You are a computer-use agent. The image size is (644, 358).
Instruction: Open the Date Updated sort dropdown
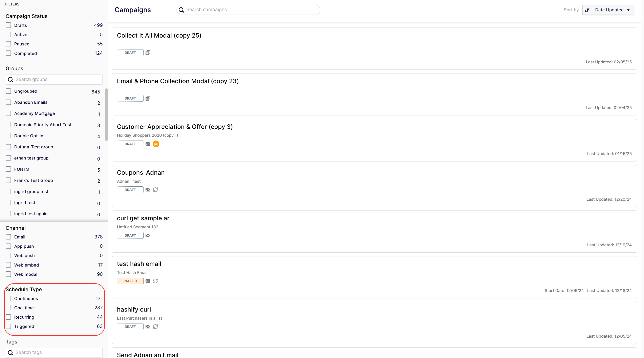click(613, 10)
